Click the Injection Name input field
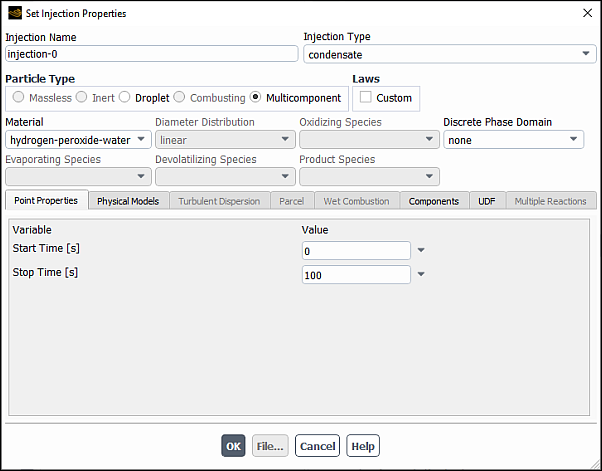 (x=152, y=54)
